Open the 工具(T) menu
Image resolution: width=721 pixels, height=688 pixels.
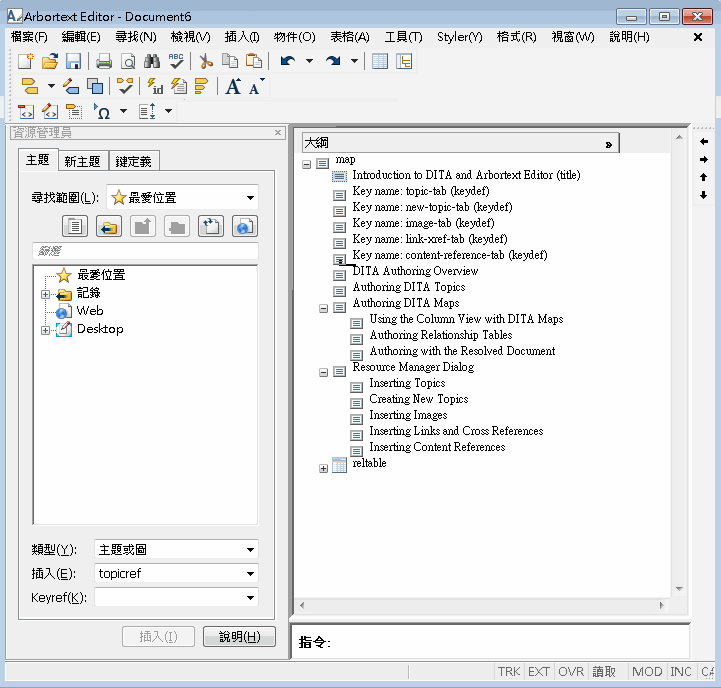[403, 37]
